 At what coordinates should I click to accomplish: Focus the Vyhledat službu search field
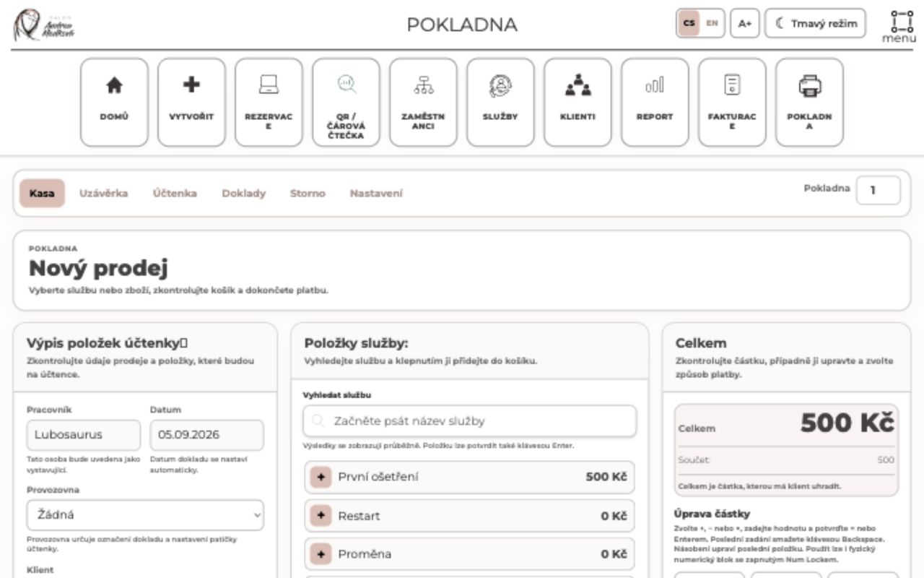[470, 420]
